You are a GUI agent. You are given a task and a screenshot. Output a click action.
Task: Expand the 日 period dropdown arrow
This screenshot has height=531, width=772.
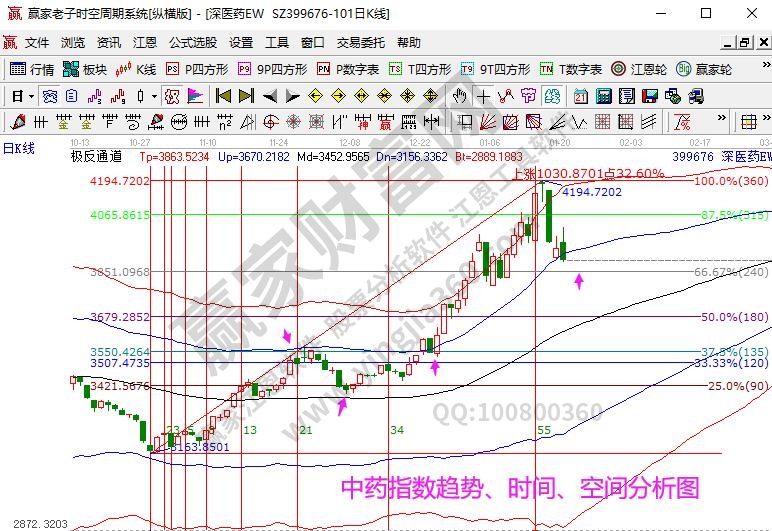click(32, 97)
